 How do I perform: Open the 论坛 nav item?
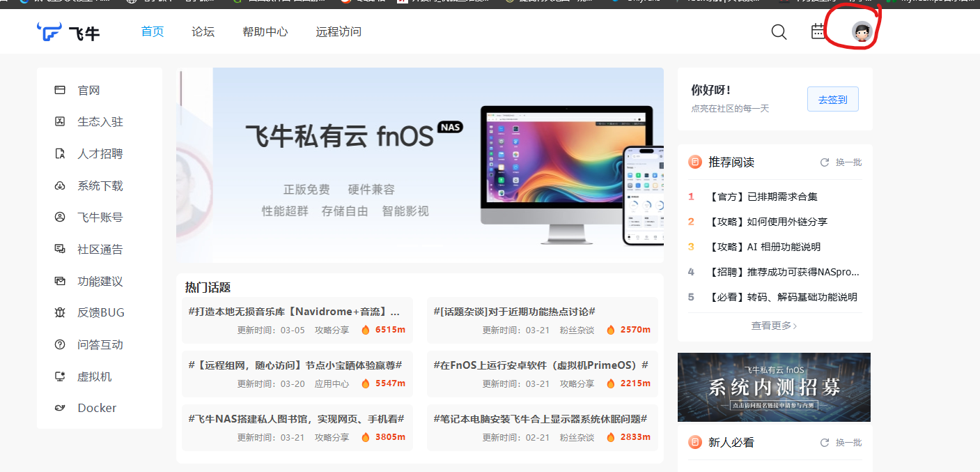point(203,31)
